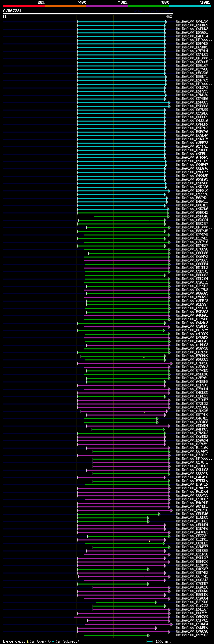Select the UniRef100_A6TVY5 label
214x644 pixels.
tap(192, 330)
